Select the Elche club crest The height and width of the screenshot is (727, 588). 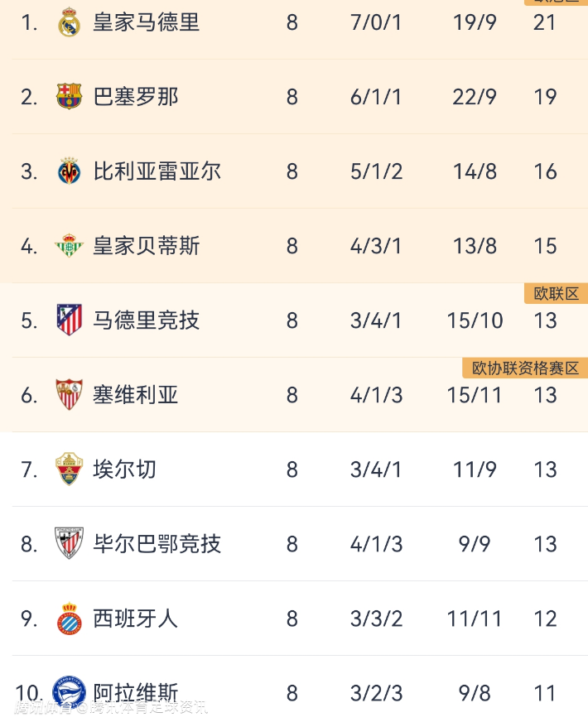69,469
